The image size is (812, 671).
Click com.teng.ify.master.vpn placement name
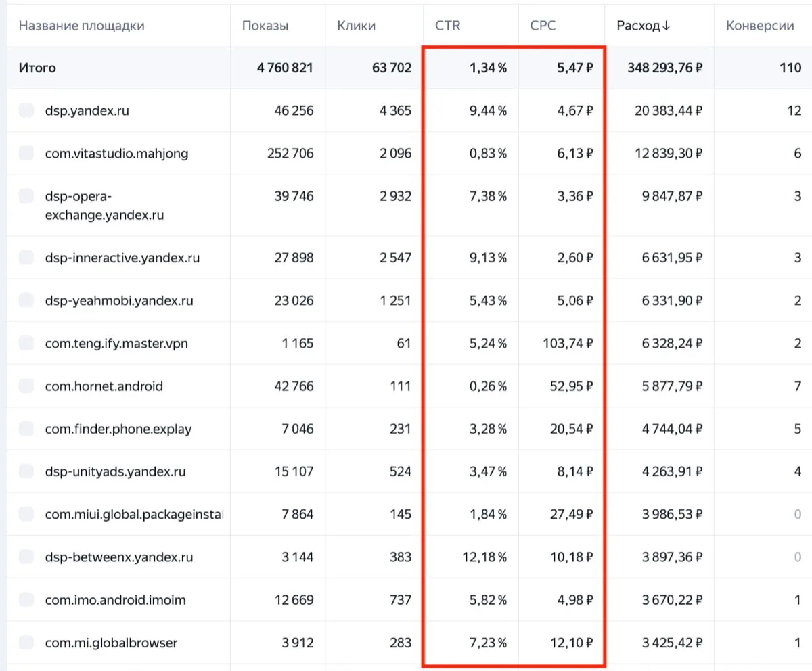click(x=116, y=344)
